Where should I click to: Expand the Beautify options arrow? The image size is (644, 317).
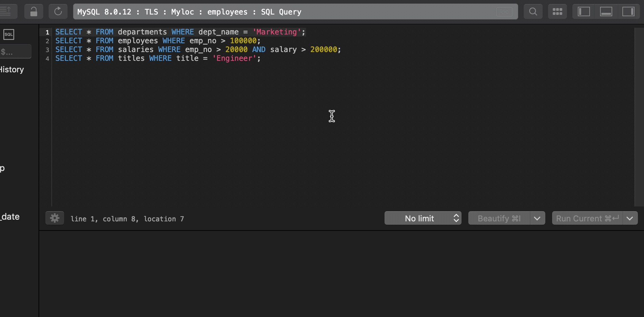(x=537, y=218)
